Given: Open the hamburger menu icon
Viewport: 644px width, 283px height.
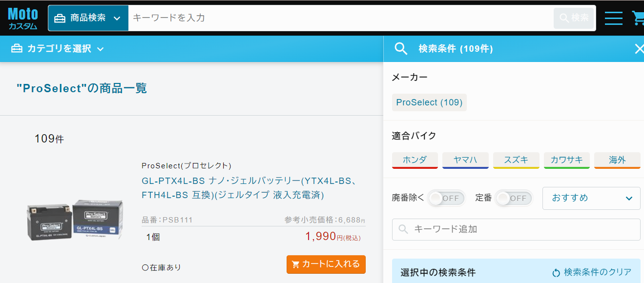Looking at the screenshot, I should pos(613,18).
